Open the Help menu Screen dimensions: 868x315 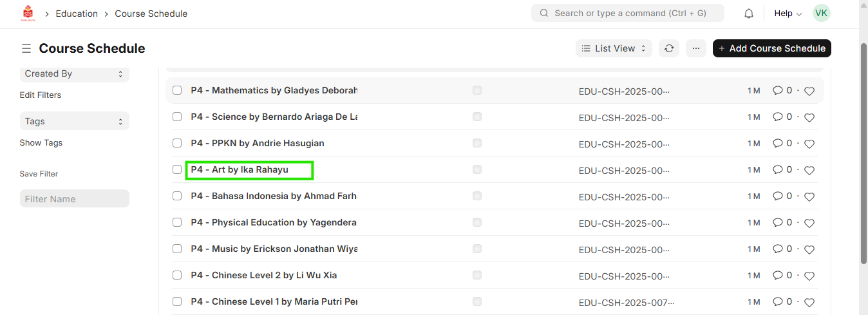[788, 14]
